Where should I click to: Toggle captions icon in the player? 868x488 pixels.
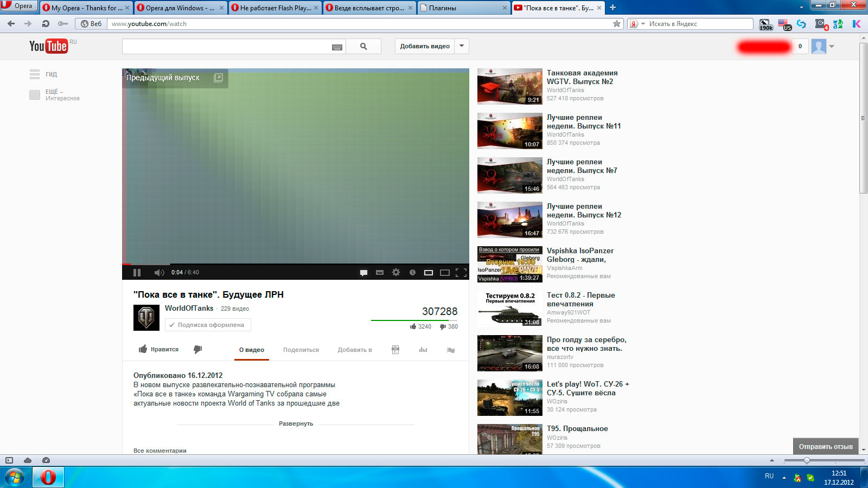380,273
